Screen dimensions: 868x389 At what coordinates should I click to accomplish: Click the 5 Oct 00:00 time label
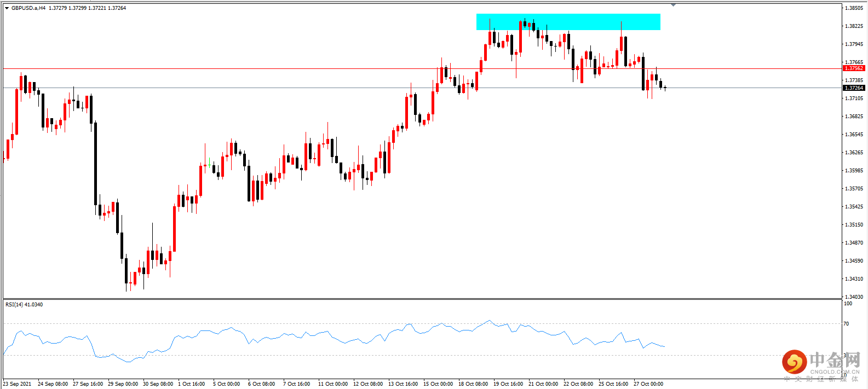point(226,384)
